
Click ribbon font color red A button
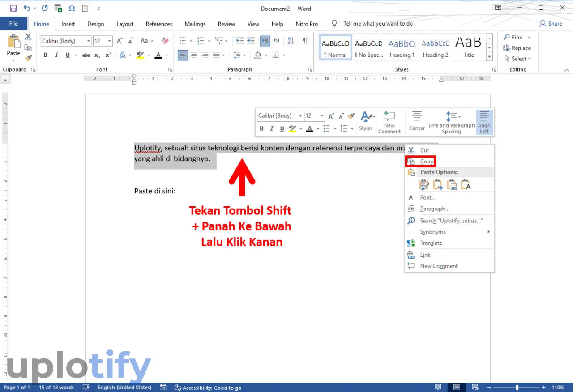[x=158, y=55]
